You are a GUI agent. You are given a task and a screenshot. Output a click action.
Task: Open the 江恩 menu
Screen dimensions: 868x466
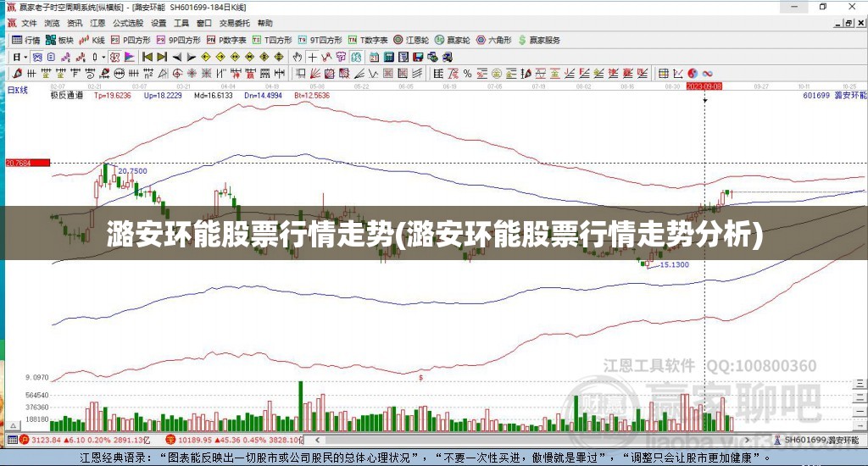pos(97,23)
